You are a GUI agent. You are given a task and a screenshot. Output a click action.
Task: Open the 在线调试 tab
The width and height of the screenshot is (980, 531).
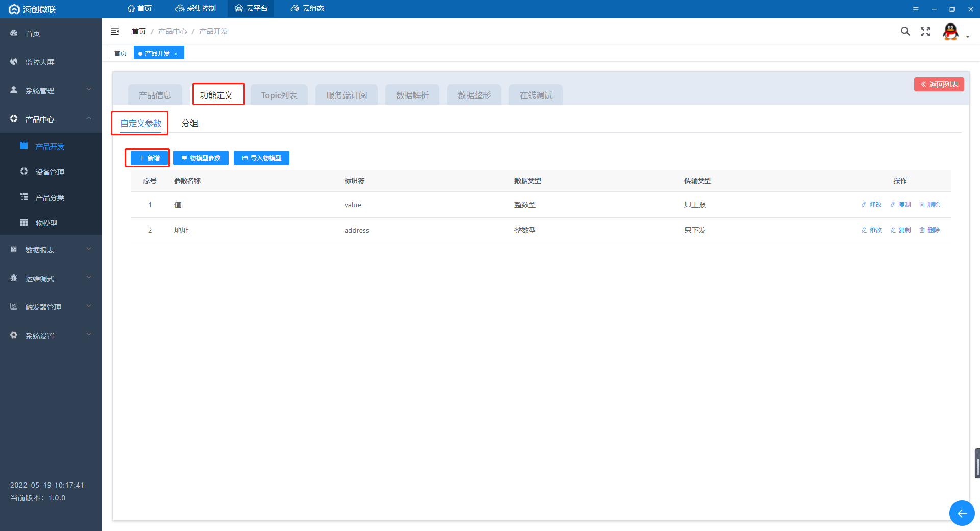point(536,95)
